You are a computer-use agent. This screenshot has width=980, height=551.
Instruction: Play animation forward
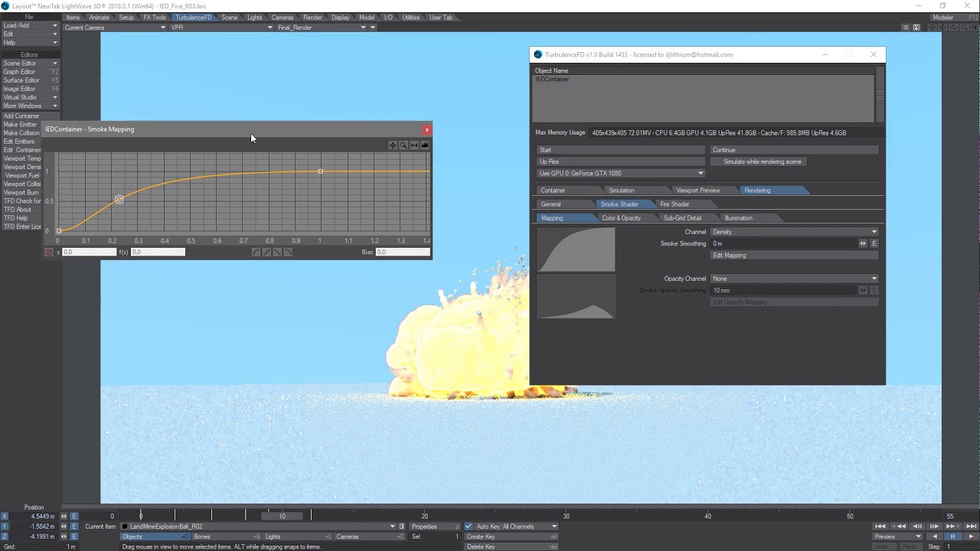[x=970, y=536]
